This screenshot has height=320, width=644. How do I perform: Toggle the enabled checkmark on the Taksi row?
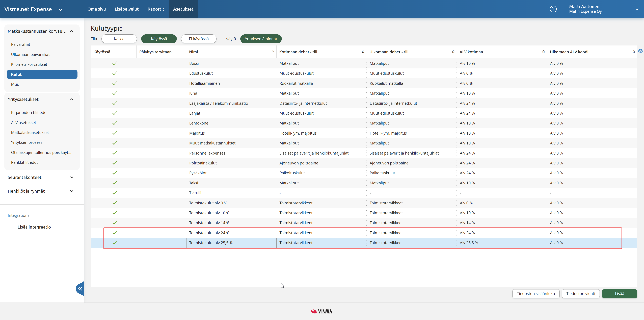[115, 183]
